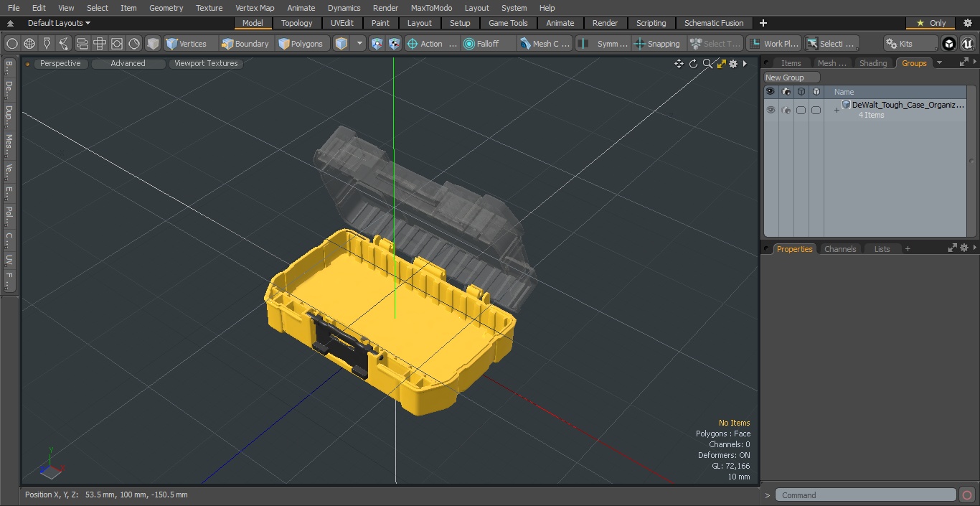Click the Viewport Textures button
980x506 pixels.
pyautogui.click(x=206, y=63)
